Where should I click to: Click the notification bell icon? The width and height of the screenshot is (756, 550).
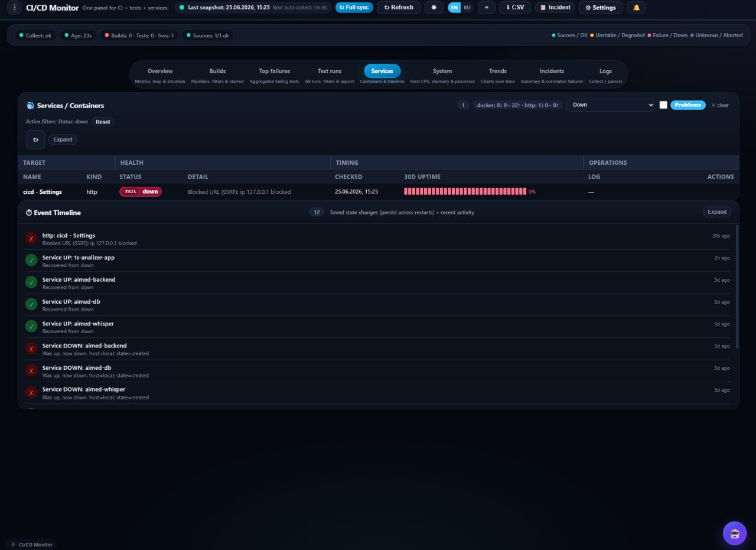click(636, 8)
